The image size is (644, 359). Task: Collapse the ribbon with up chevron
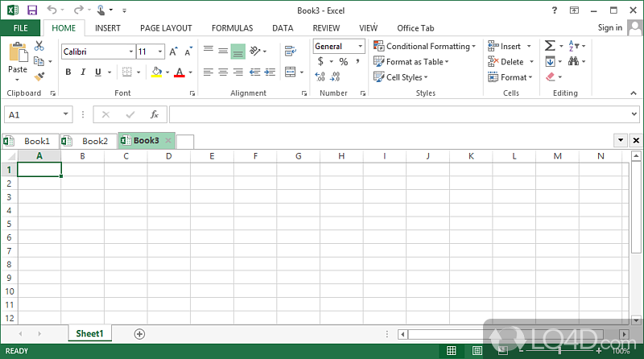pyautogui.click(x=634, y=93)
